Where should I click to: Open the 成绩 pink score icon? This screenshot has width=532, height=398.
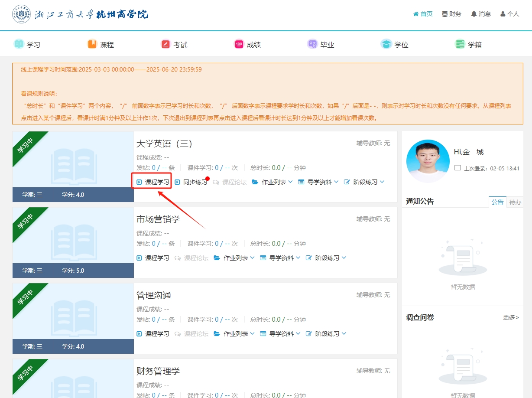point(239,44)
